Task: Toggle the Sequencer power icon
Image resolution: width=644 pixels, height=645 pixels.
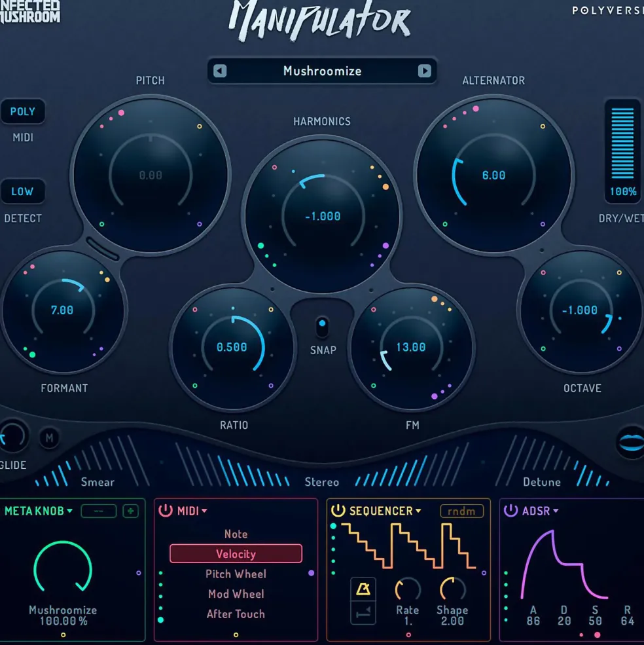Action: 338,511
